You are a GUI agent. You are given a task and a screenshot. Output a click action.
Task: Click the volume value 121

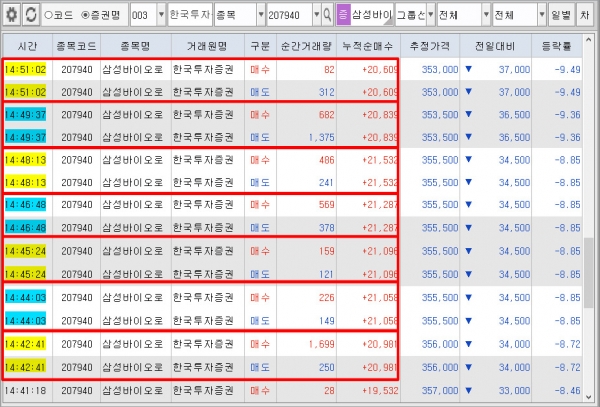(326, 274)
